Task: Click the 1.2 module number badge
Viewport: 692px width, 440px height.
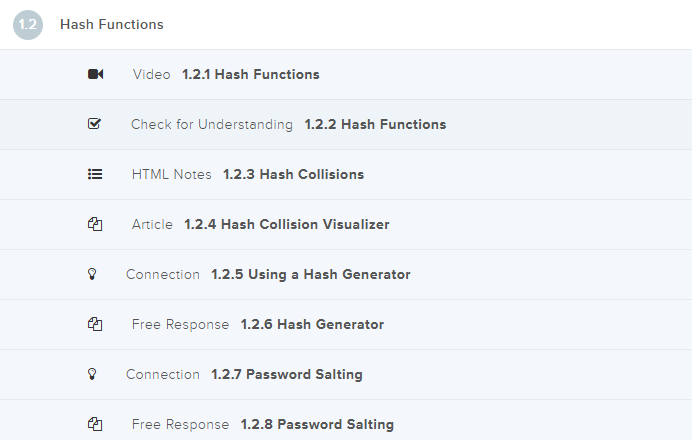Action: click(28, 24)
